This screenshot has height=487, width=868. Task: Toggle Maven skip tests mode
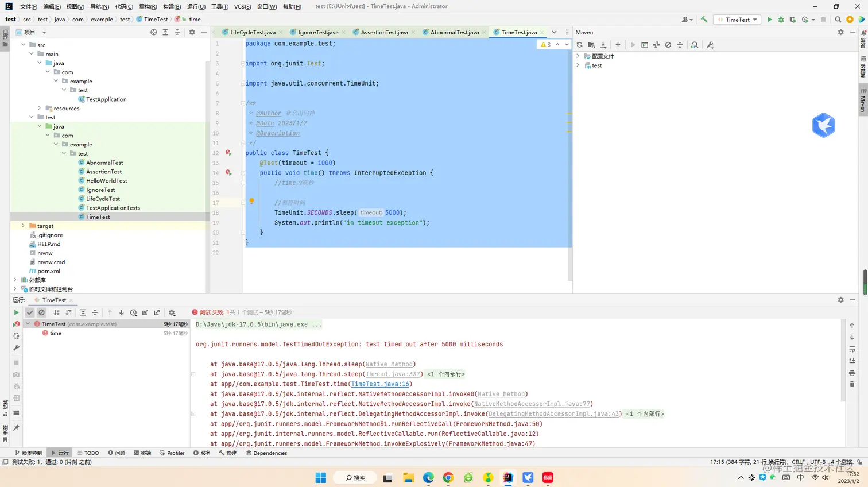(x=668, y=45)
